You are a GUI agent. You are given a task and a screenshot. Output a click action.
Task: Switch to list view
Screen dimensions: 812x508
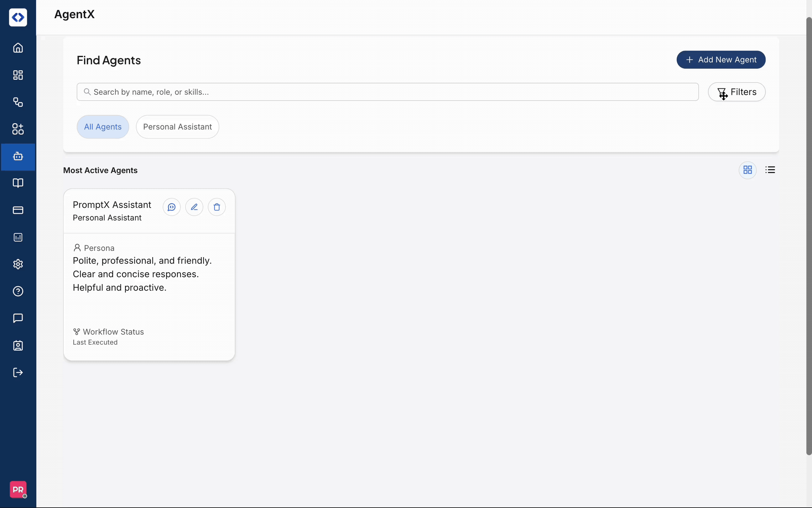pos(770,170)
